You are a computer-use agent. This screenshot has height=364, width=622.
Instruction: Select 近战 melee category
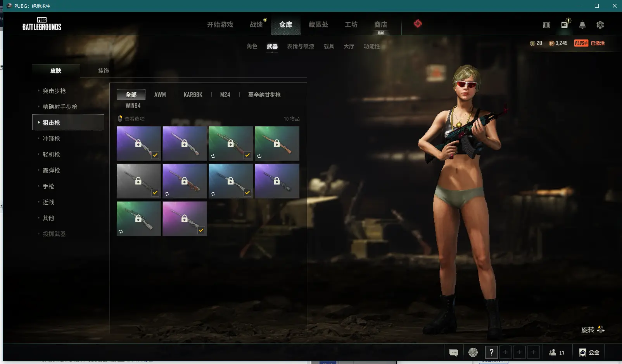pos(48,202)
